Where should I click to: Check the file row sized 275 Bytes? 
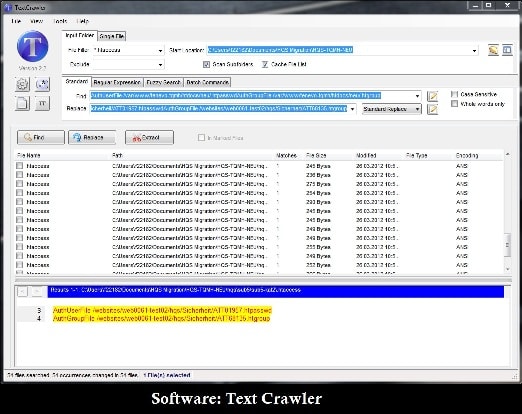coord(19,184)
